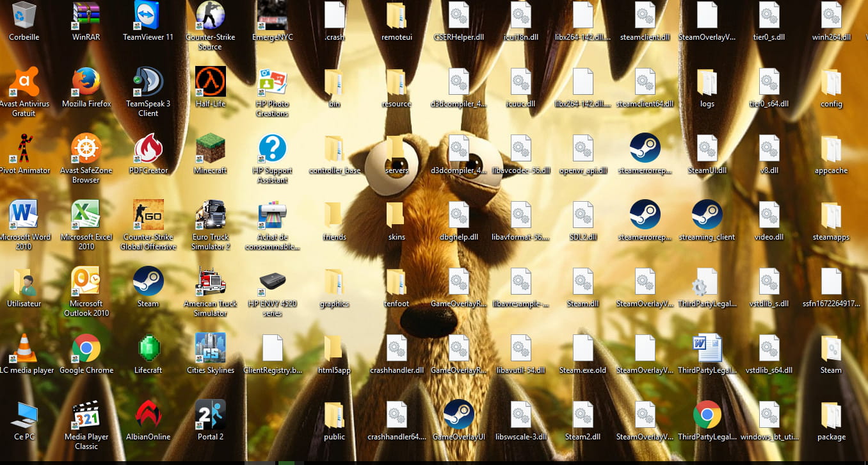This screenshot has height=465, width=868.
Task: Click the Counter-Strike Global Offensive icon
Action: pyautogui.click(x=148, y=215)
